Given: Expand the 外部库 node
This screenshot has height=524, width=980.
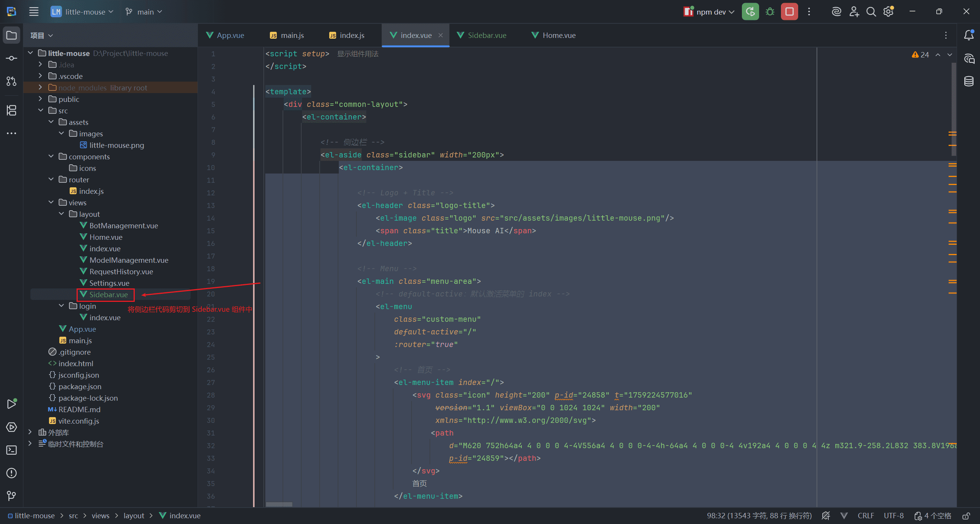Looking at the screenshot, I should [x=30, y=432].
